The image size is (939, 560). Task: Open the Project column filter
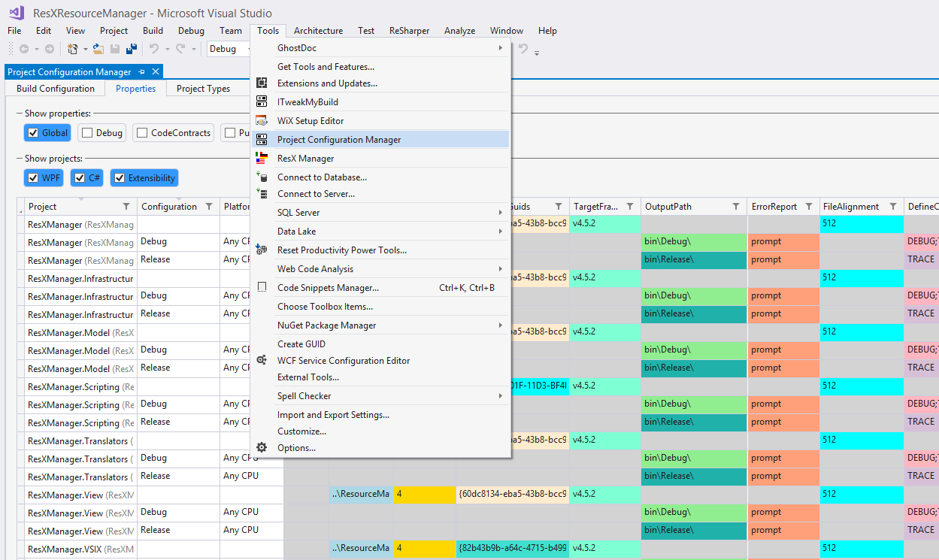point(126,207)
